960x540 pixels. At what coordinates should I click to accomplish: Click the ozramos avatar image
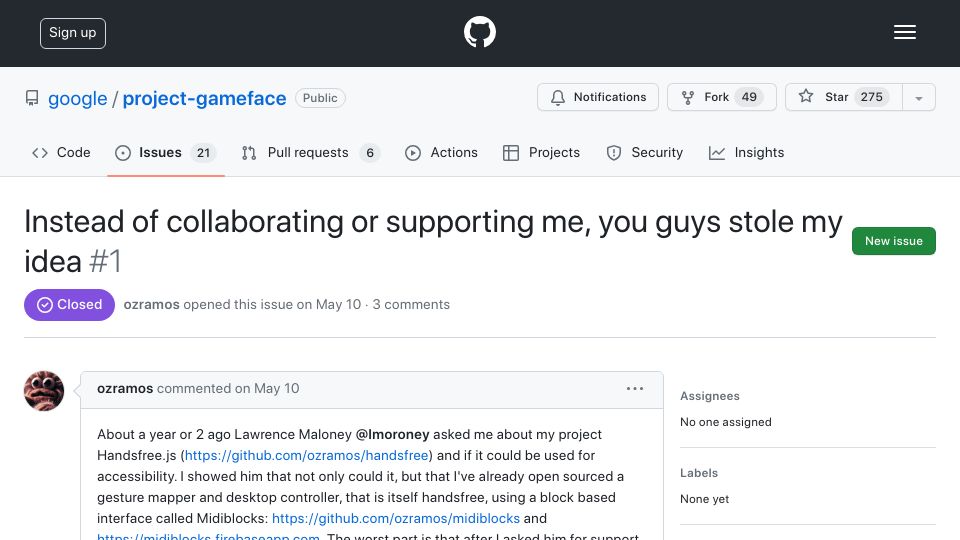44,391
